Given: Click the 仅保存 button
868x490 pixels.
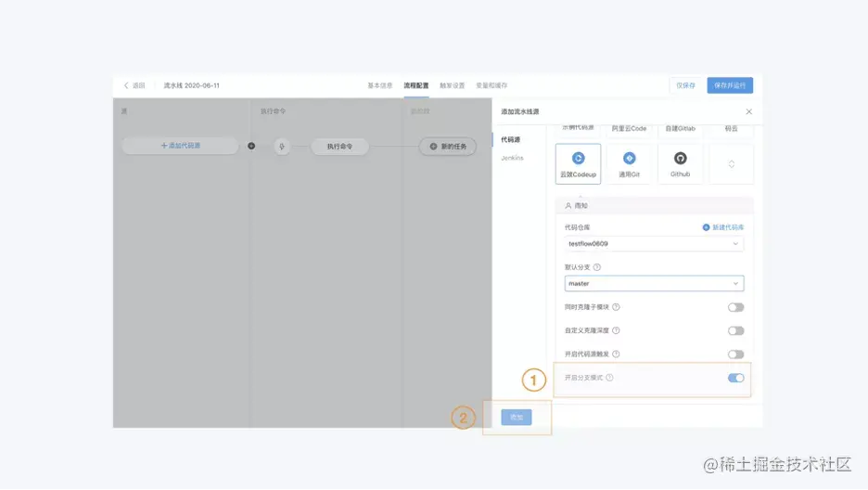Looking at the screenshot, I should pos(685,85).
